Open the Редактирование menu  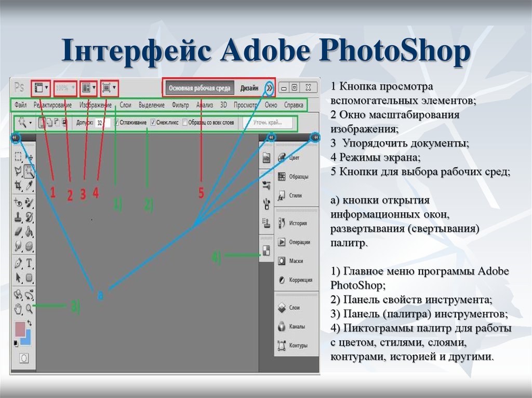pos(52,105)
